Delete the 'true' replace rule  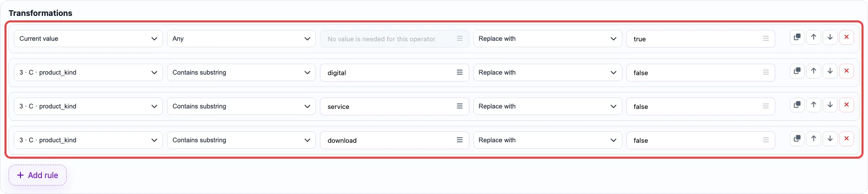[847, 37]
